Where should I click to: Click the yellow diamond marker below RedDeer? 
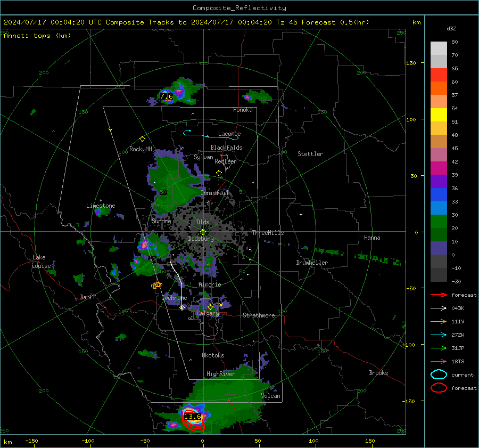219,173
